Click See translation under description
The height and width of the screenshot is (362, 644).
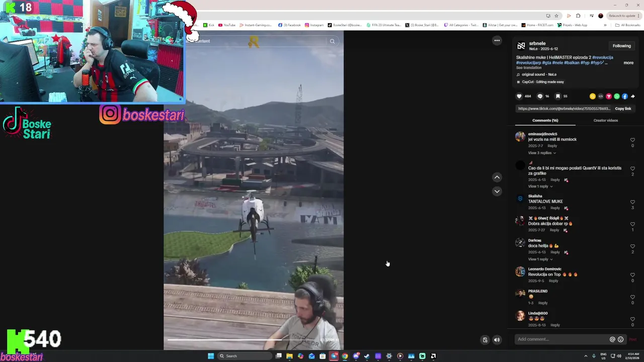(529, 68)
